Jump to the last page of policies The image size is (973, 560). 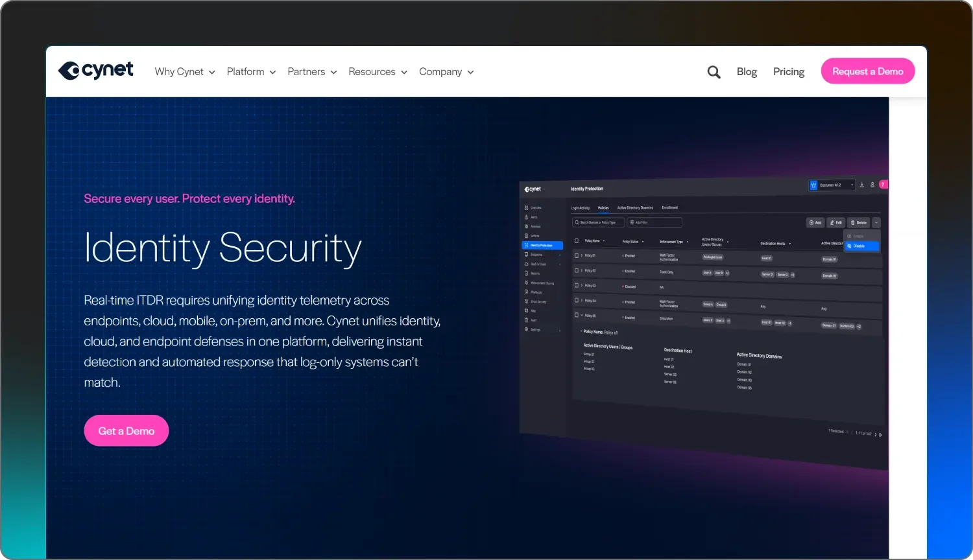pos(880,435)
